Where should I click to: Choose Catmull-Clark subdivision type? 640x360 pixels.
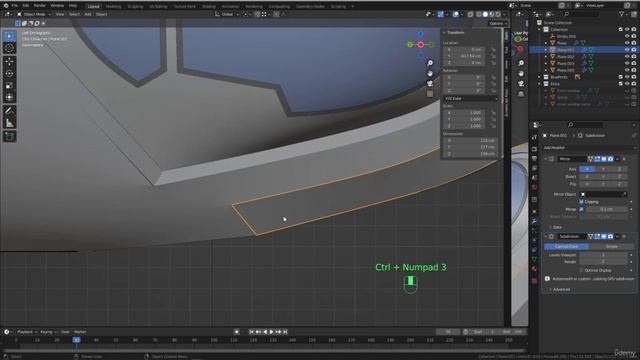[567, 247]
